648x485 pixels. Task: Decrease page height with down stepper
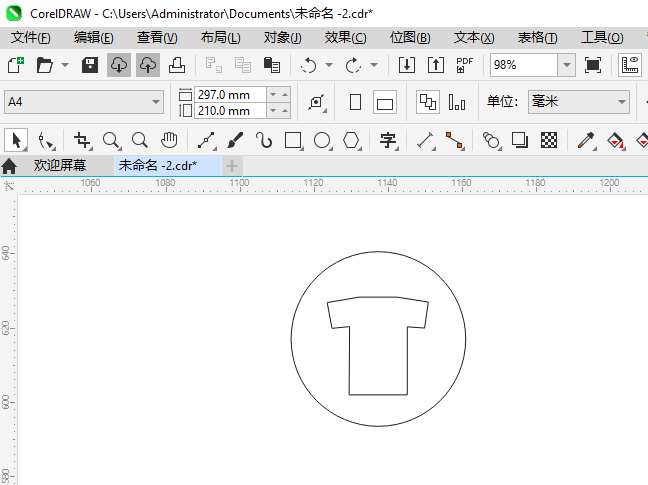click(273, 111)
